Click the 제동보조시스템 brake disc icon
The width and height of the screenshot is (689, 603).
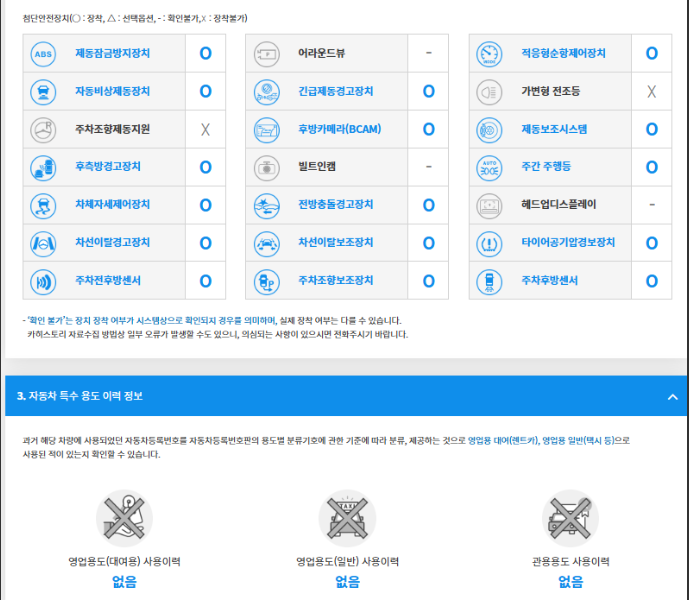point(489,130)
